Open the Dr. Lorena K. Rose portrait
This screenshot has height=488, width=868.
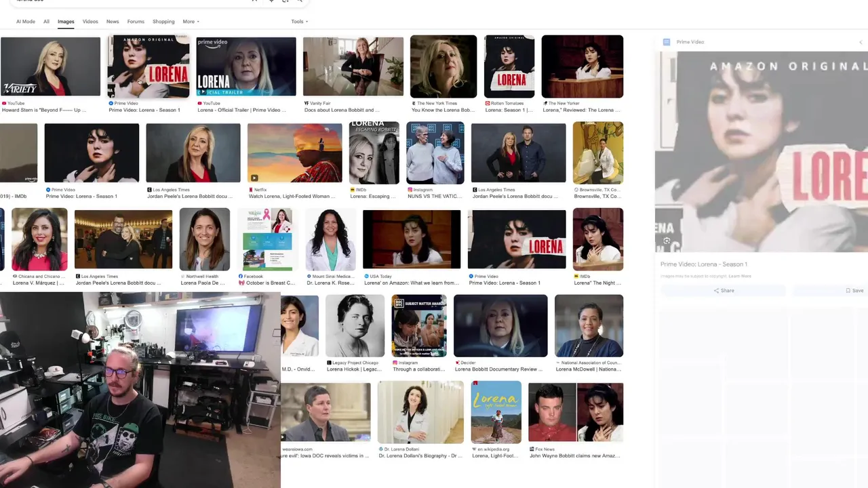click(x=330, y=239)
